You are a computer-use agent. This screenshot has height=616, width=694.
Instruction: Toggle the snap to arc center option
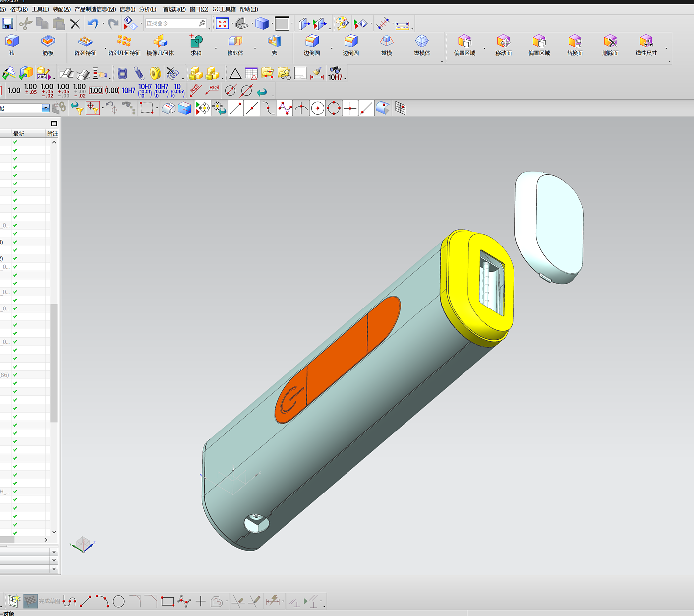click(318, 108)
